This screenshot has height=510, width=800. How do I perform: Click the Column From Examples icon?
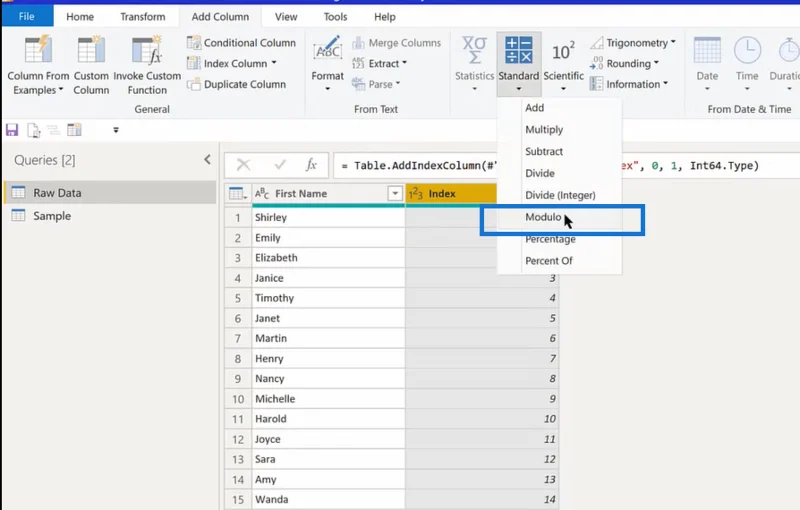tap(38, 49)
